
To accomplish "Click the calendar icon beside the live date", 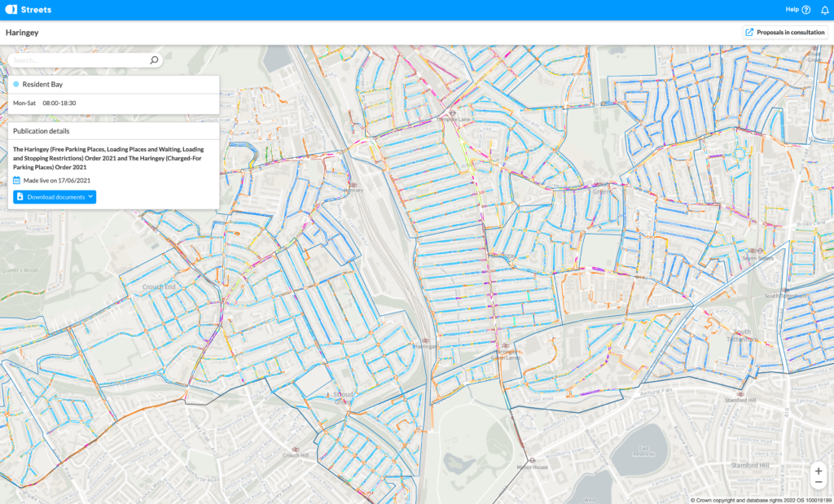I will pyautogui.click(x=17, y=180).
